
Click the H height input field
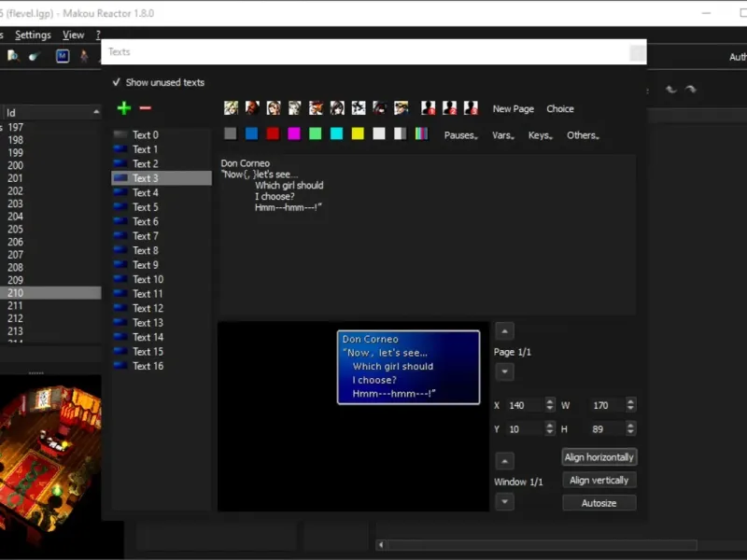(x=606, y=429)
